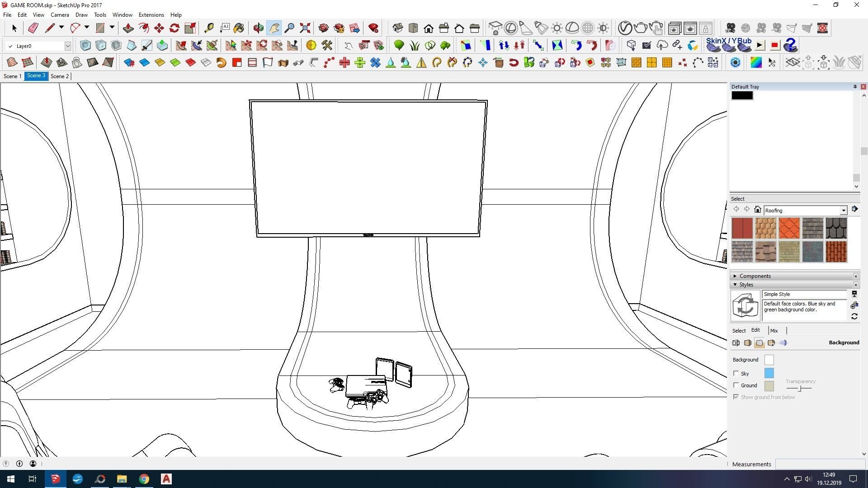This screenshot has width=868, height=488.
Task: Click the Paint Bucket tool
Action: pos(239,28)
